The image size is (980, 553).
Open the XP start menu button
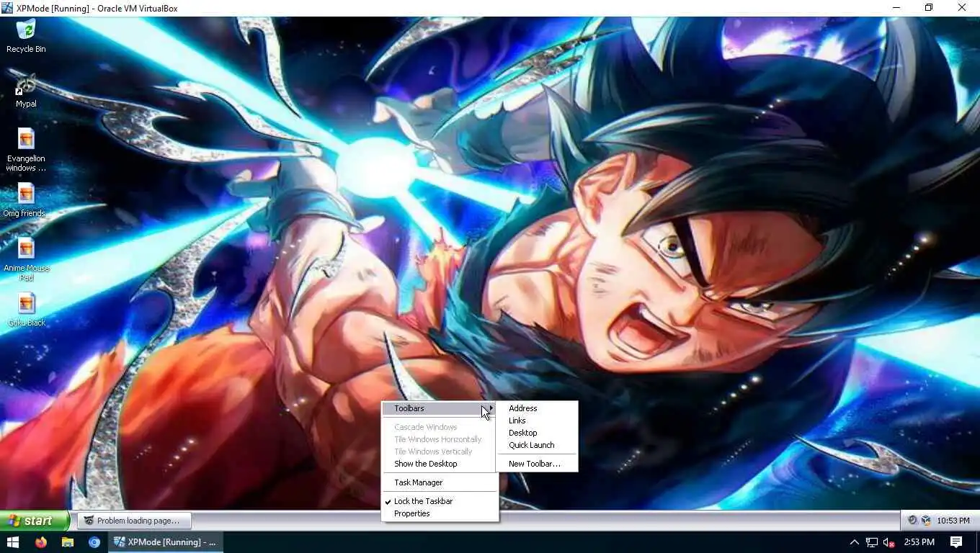click(x=34, y=521)
